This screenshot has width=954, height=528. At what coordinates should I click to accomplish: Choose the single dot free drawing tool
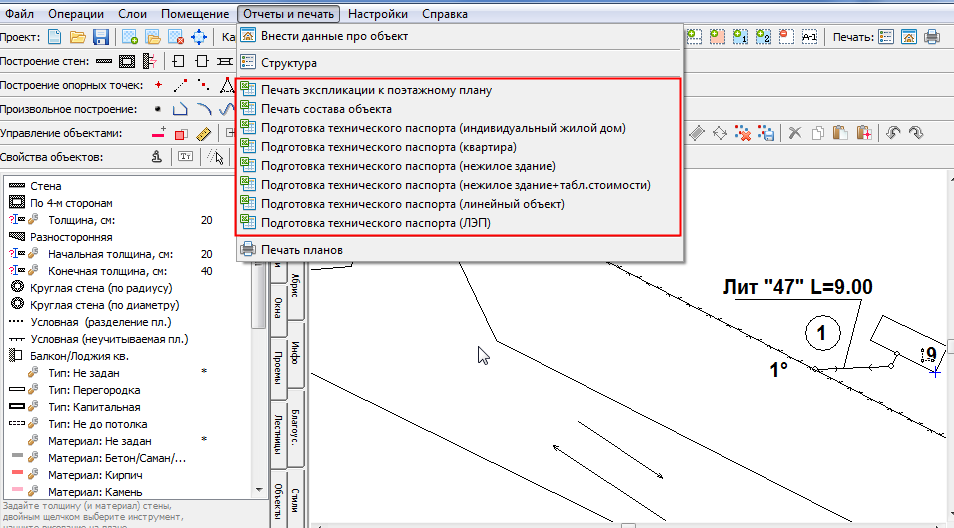point(158,109)
